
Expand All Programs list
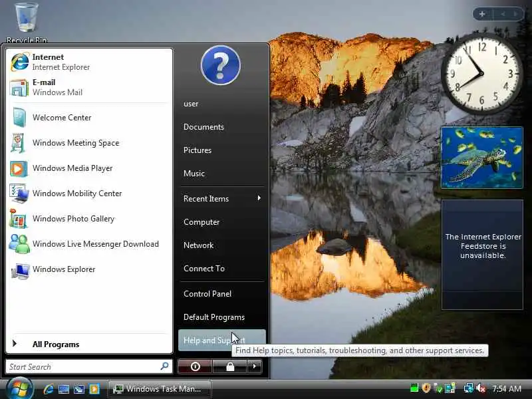[89, 344]
